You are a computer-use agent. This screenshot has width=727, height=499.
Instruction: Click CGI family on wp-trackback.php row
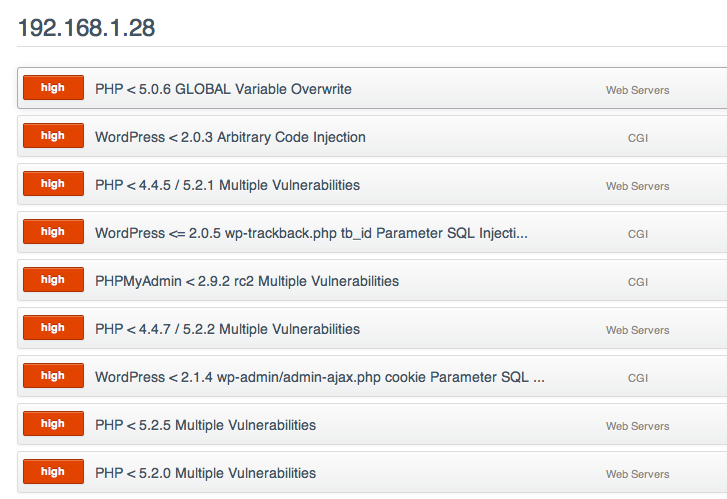pos(638,234)
